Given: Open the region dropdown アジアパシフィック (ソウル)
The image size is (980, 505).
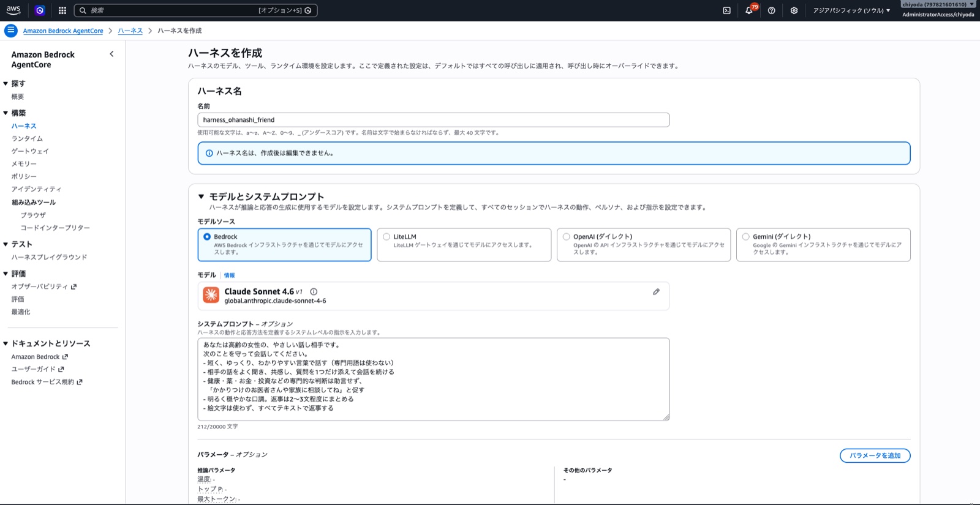Looking at the screenshot, I should pos(851,10).
